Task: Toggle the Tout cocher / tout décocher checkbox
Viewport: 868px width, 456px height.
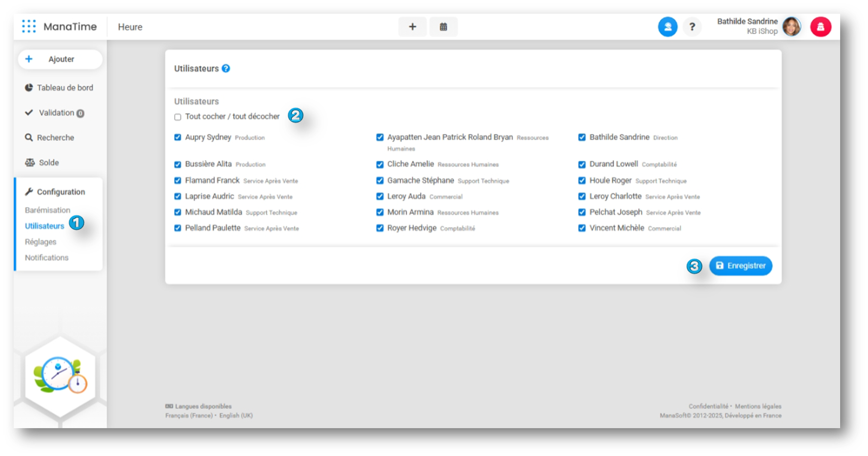Action: [178, 117]
